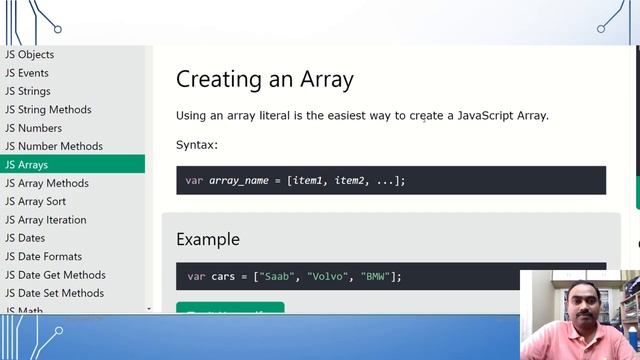Open the JS Objects sidebar link
Screen dimensions: 640x360
tap(30, 54)
